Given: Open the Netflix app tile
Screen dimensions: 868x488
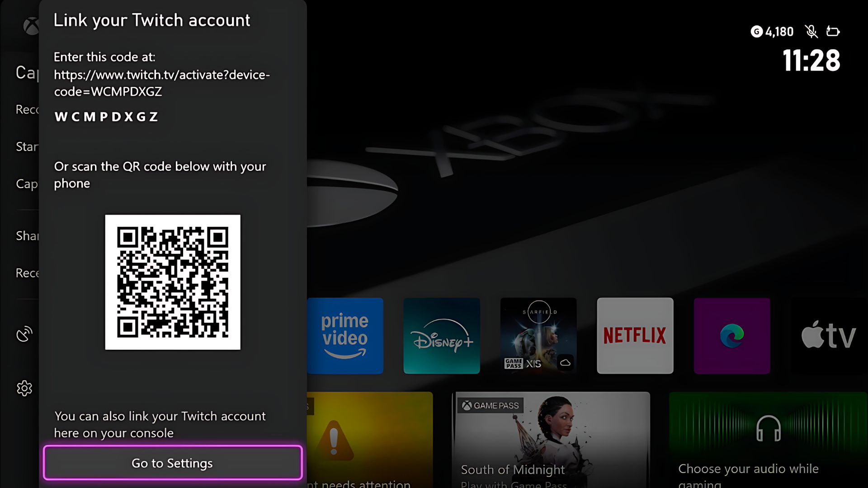Looking at the screenshot, I should pos(635,336).
